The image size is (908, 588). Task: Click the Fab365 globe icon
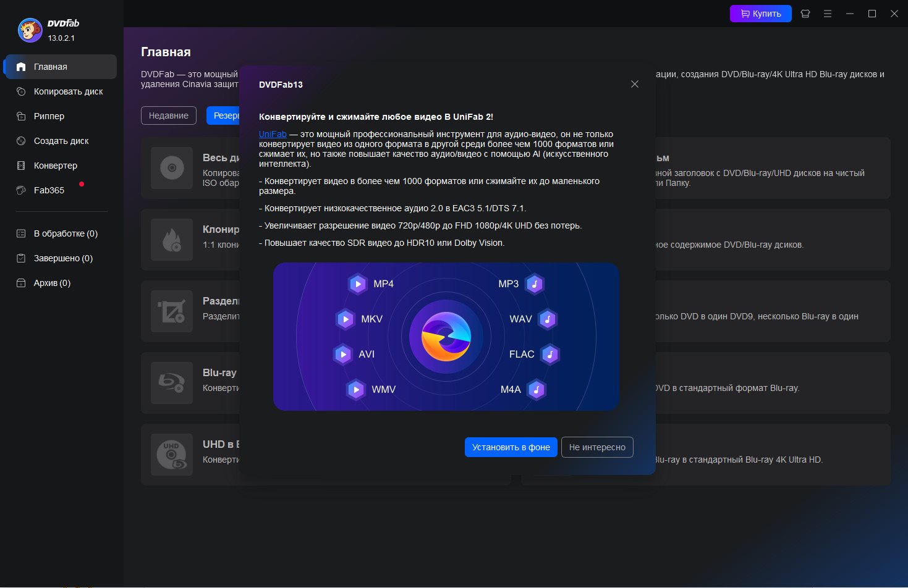click(21, 190)
